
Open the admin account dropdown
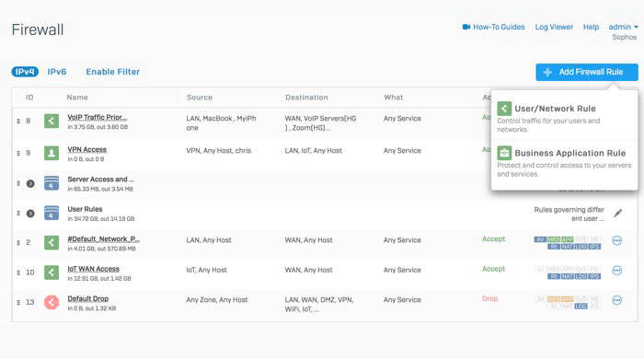(623, 27)
